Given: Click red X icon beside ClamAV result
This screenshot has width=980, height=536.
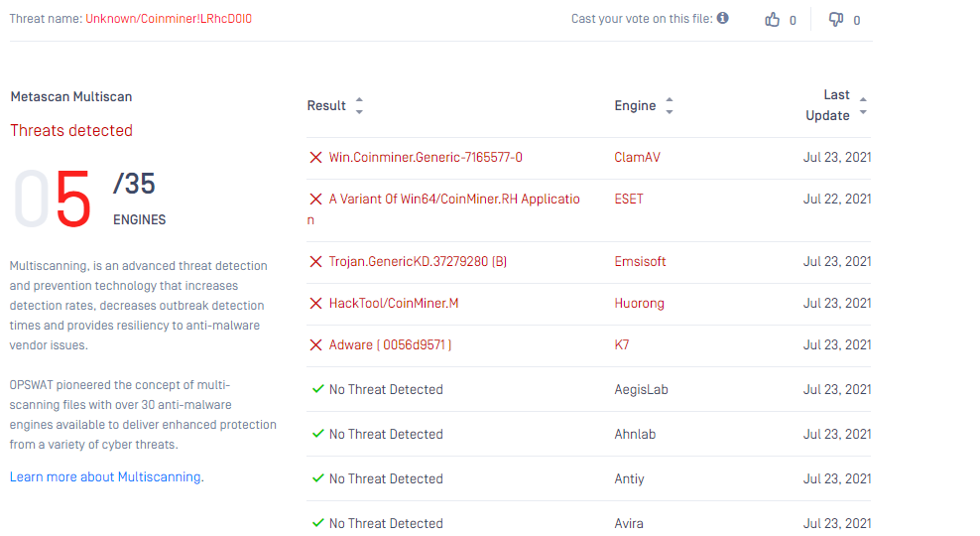Looking at the screenshot, I should click(315, 158).
